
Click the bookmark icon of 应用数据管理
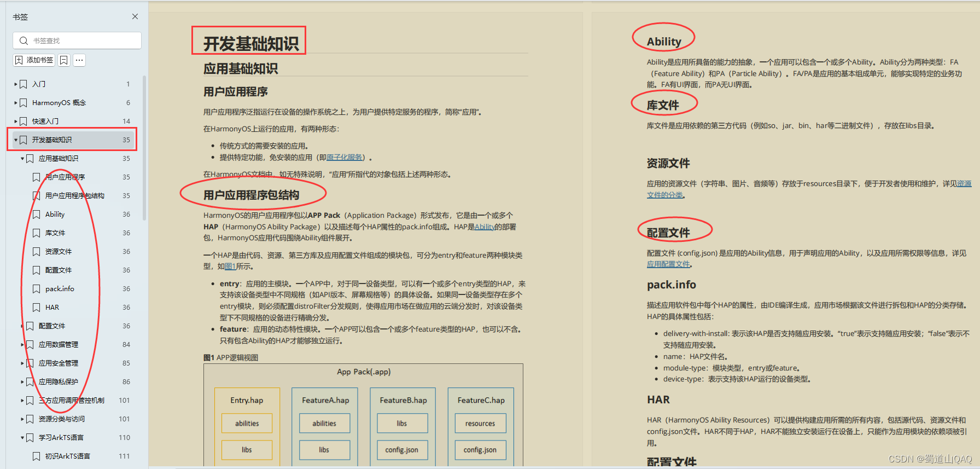[x=30, y=345]
